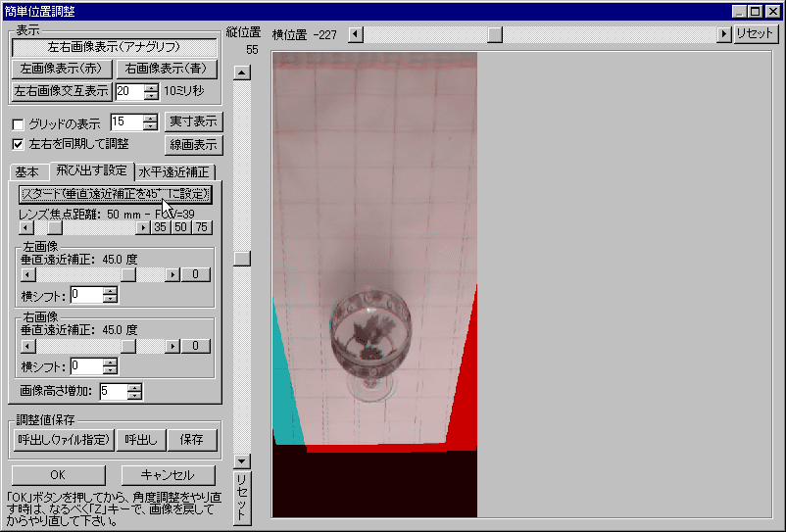Set focal length preset to 50
The image size is (786, 532).
tap(181, 228)
